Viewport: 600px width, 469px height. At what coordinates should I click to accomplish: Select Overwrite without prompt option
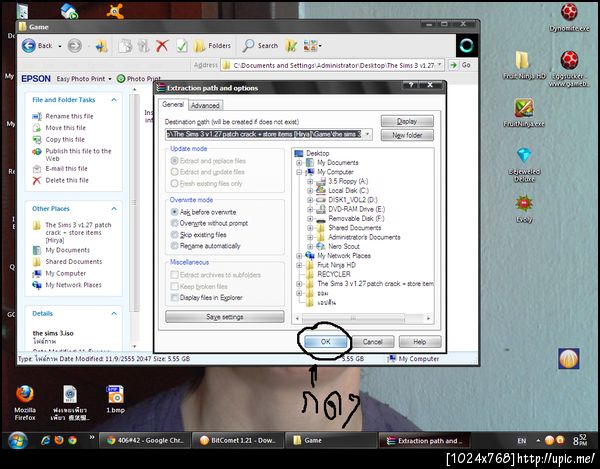tap(174, 223)
